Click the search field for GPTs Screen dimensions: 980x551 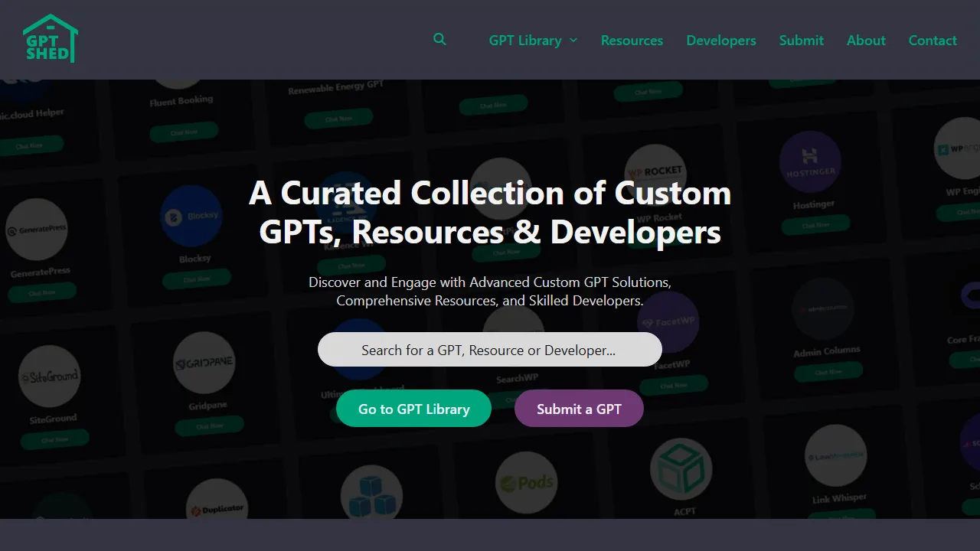click(x=489, y=349)
